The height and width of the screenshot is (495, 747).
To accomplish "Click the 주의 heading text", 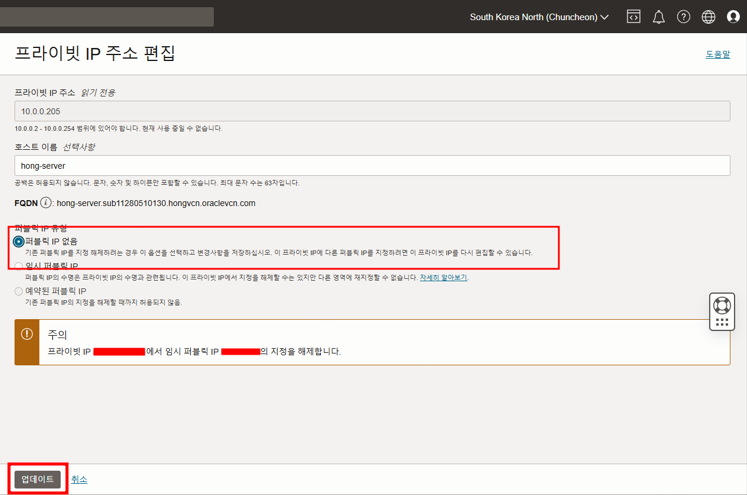I will (x=57, y=335).
